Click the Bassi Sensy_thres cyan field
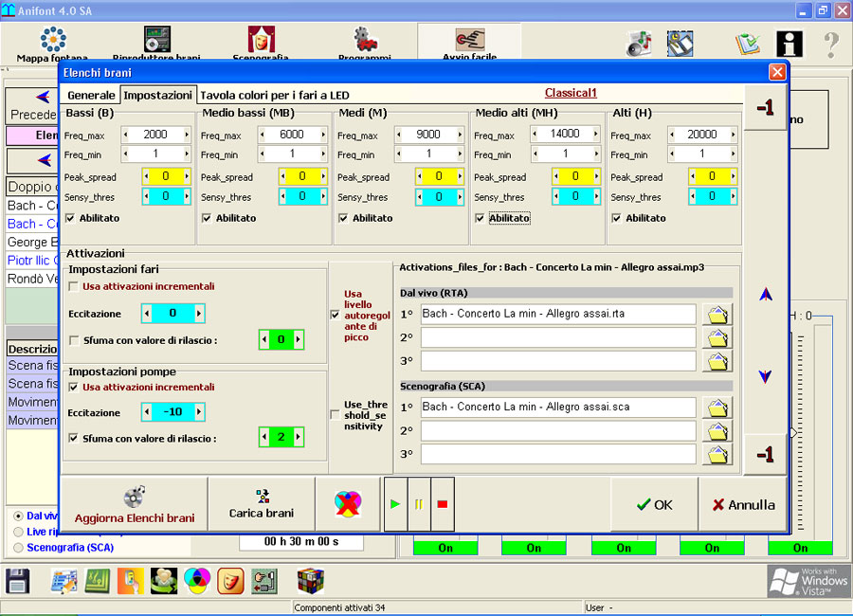 [x=167, y=196]
